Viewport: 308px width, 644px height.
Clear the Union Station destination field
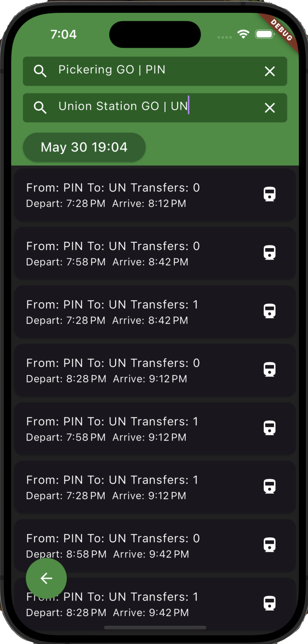(x=269, y=108)
